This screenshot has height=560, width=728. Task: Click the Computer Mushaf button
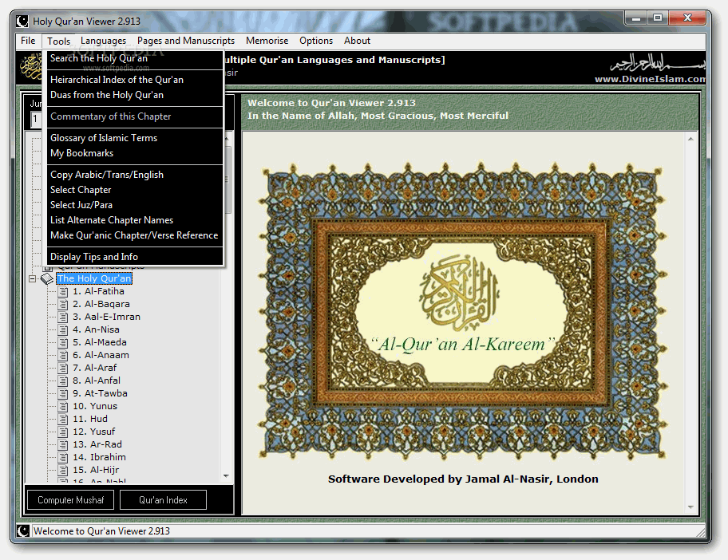point(70,500)
